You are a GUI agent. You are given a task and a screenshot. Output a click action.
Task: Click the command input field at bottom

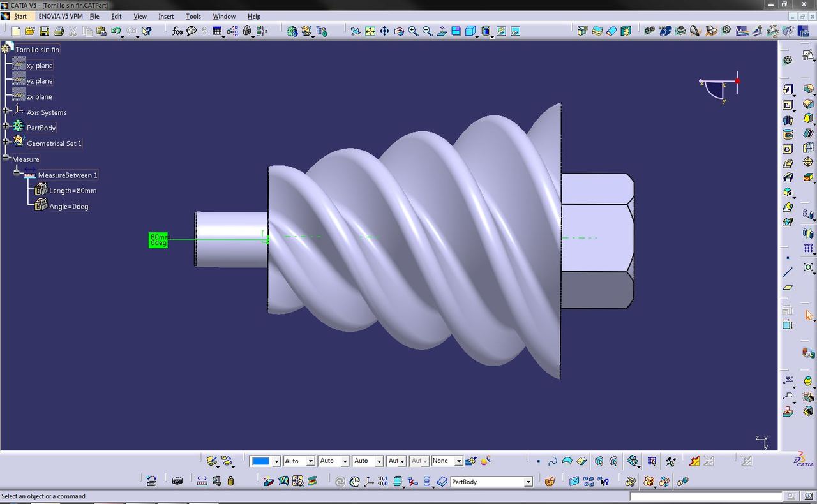click(706, 496)
